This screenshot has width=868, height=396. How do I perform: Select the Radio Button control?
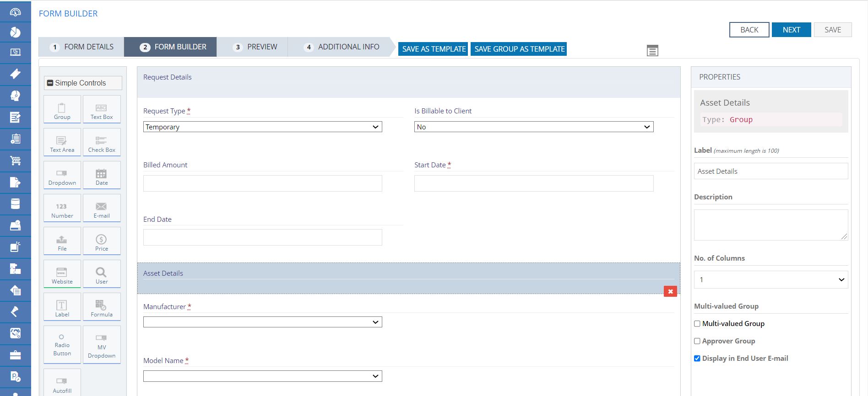(x=62, y=345)
